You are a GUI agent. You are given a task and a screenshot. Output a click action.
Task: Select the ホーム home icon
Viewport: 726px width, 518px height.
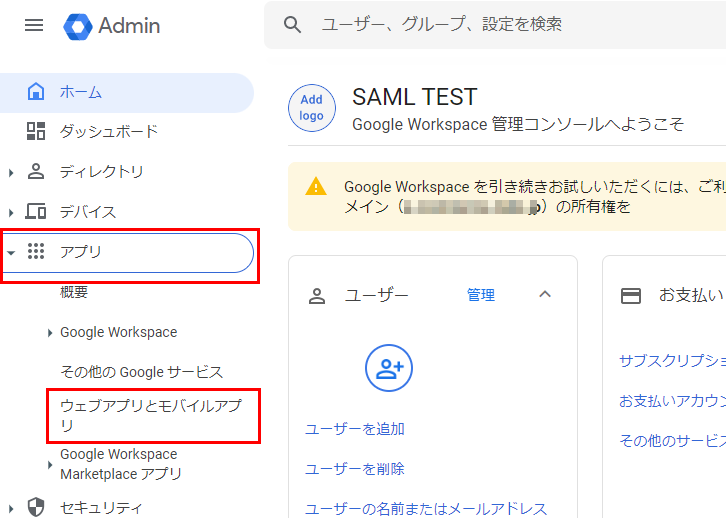36,92
